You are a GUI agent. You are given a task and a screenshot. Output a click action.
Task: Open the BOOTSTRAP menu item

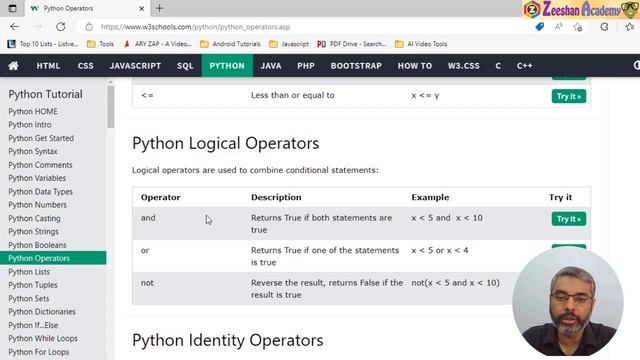[x=356, y=66]
